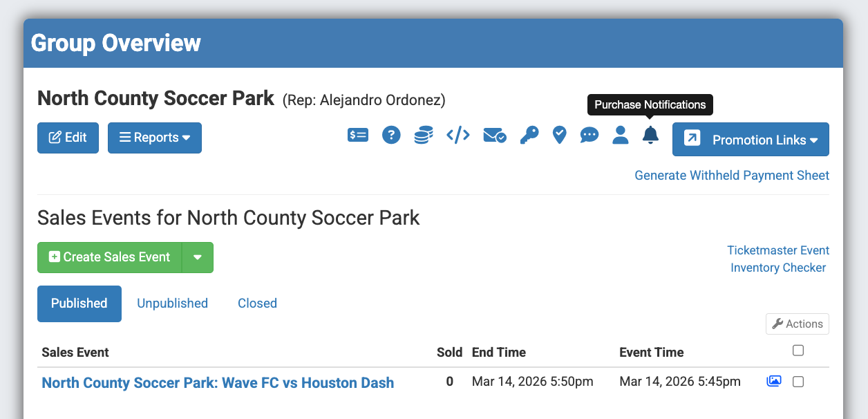Click the location pin checkmark icon
The width and height of the screenshot is (868, 419).
[560, 136]
